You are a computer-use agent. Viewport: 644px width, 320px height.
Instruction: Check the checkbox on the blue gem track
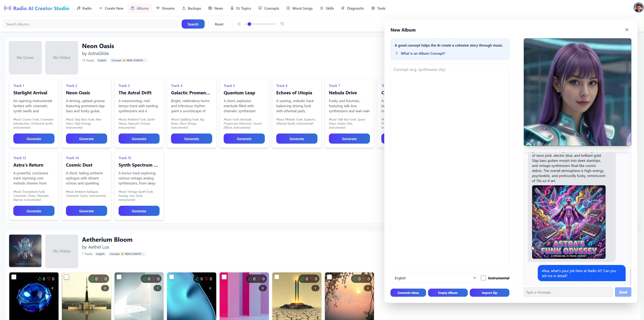pyautogui.click(x=14, y=277)
